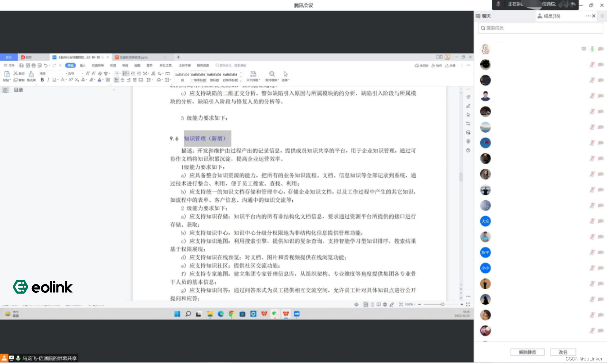Toggle Underline formatting

54,80
